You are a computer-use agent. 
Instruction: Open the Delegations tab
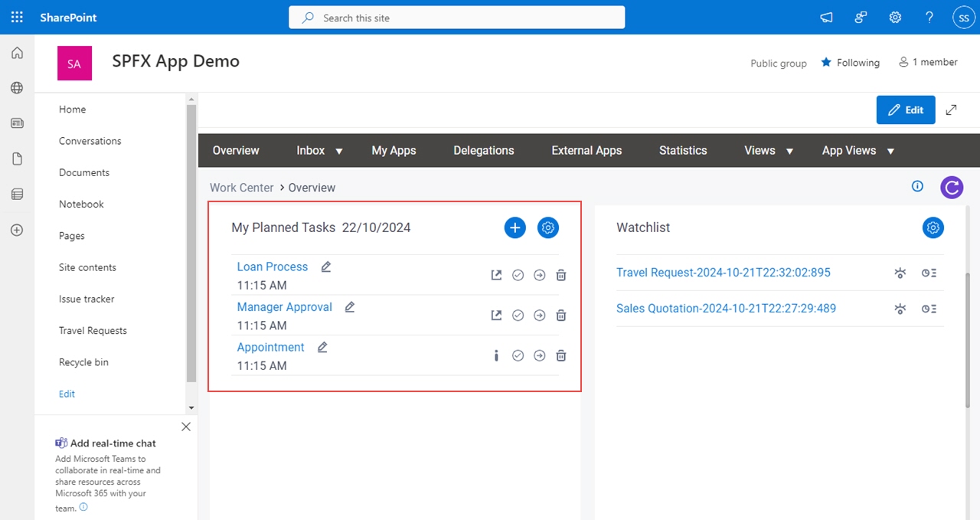[x=484, y=150]
